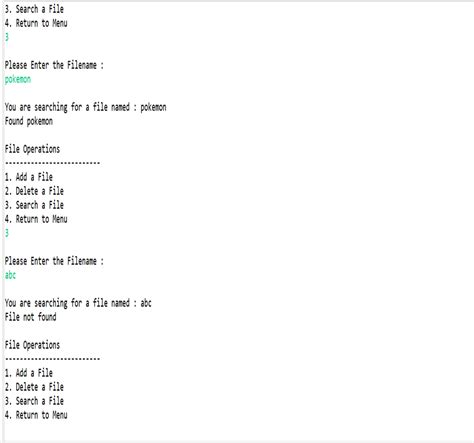Viewport: 474px width, 443px height.
Task: Click the "File not found" message
Action: pos(30,317)
